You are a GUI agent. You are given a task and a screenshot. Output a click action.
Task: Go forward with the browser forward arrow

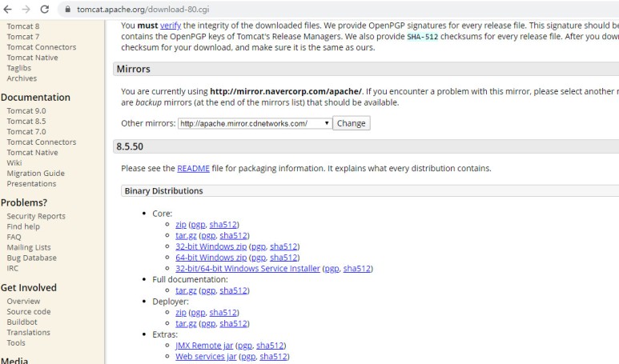tap(26, 9)
